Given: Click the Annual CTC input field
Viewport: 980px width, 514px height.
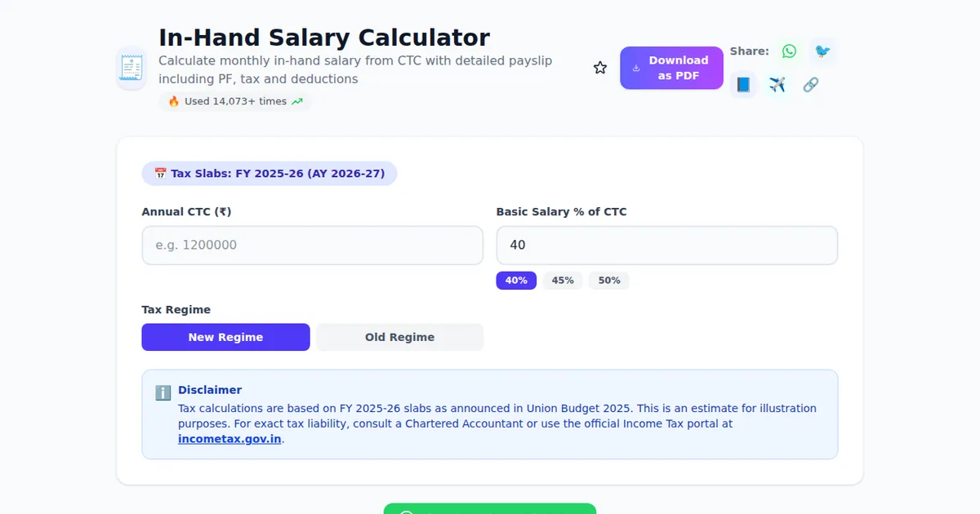Looking at the screenshot, I should 312,246.
